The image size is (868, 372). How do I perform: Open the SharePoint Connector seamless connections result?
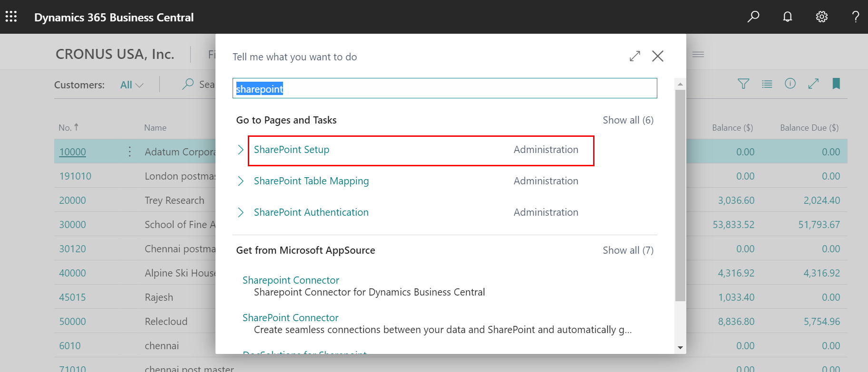(x=291, y=318)
